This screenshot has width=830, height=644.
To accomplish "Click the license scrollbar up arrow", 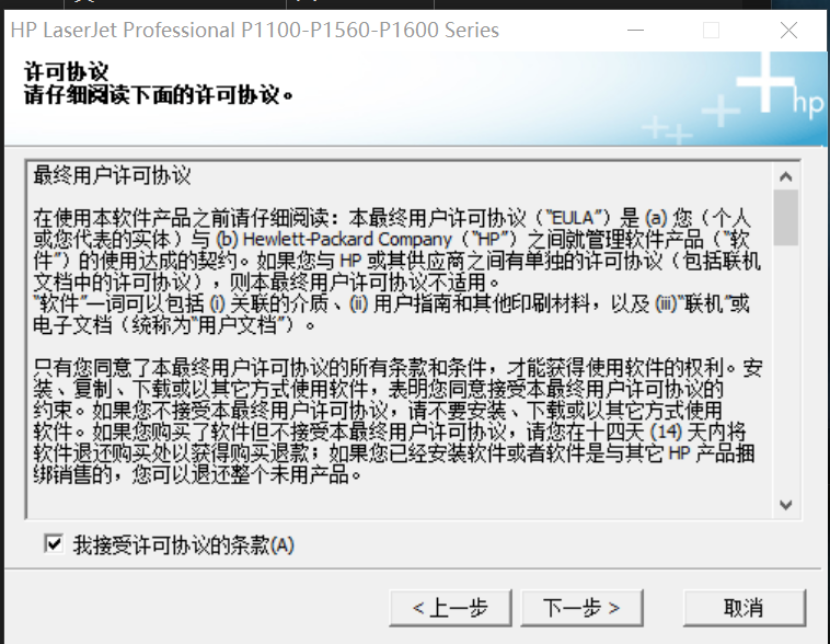I will (x=786, y=176).
